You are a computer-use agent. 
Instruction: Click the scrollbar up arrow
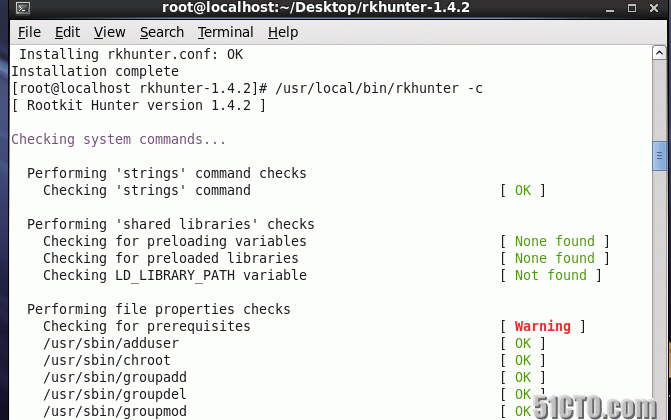(659, 53)
